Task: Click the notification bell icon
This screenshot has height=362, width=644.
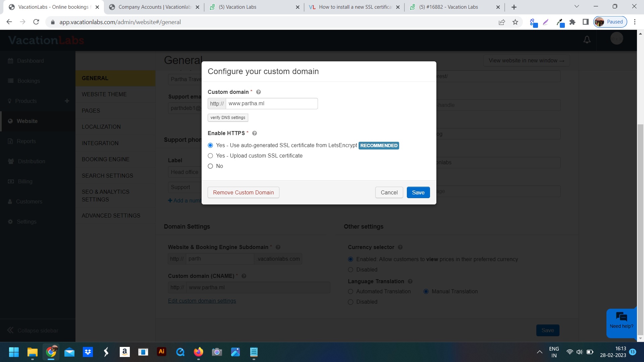Action: [587, 40]
